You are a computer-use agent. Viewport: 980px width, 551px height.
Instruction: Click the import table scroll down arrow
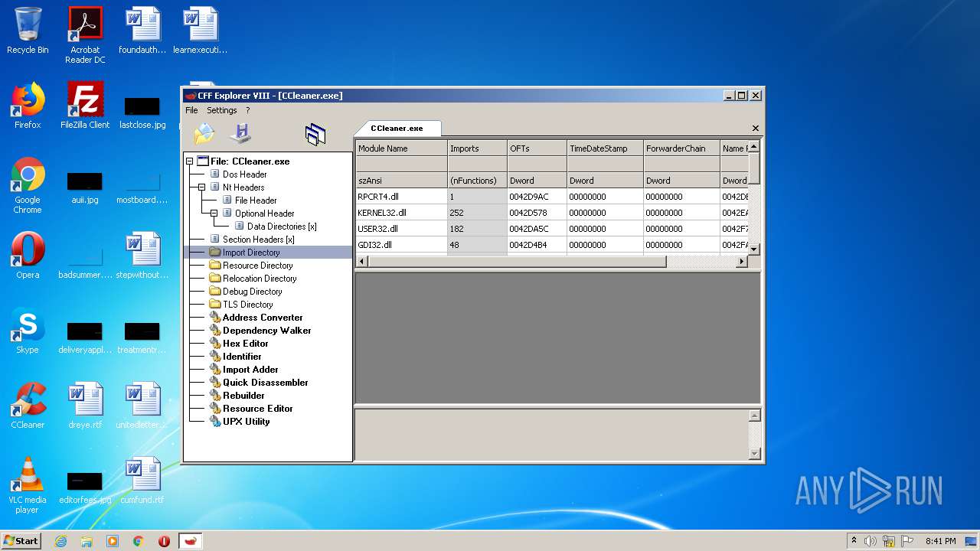coord(753,249)
